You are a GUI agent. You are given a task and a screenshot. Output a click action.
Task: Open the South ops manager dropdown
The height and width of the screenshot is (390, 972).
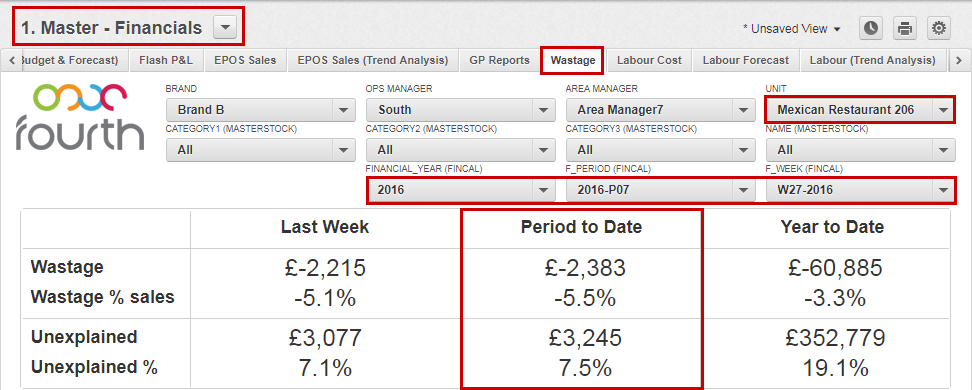[461, 110]
